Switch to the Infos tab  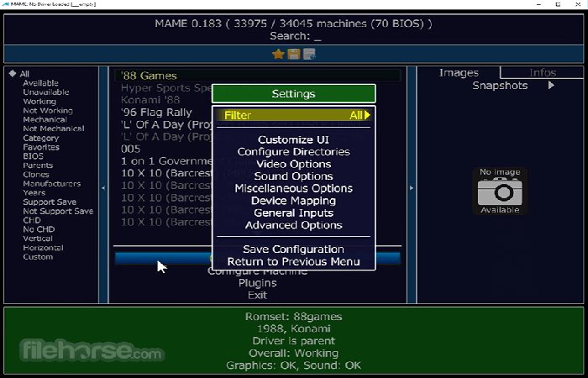click(x=543, y=73)
